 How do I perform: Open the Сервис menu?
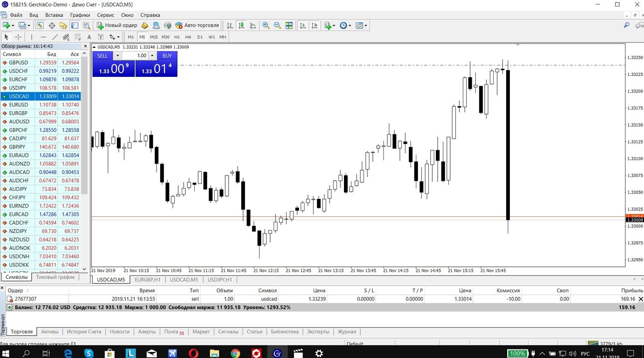105,15
